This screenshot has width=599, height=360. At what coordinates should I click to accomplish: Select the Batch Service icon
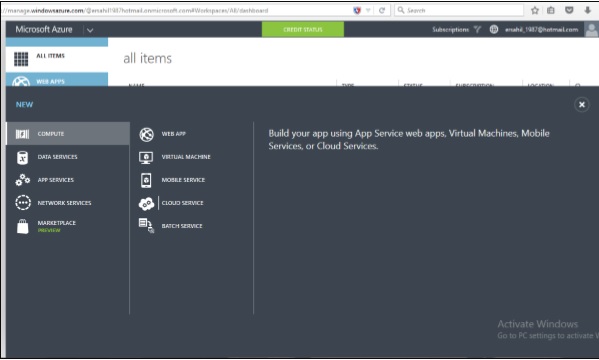146,226
